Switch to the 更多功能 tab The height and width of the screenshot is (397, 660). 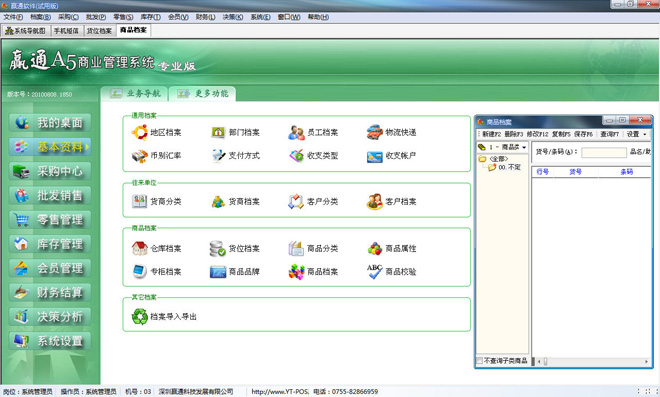(x=202, y=93)
